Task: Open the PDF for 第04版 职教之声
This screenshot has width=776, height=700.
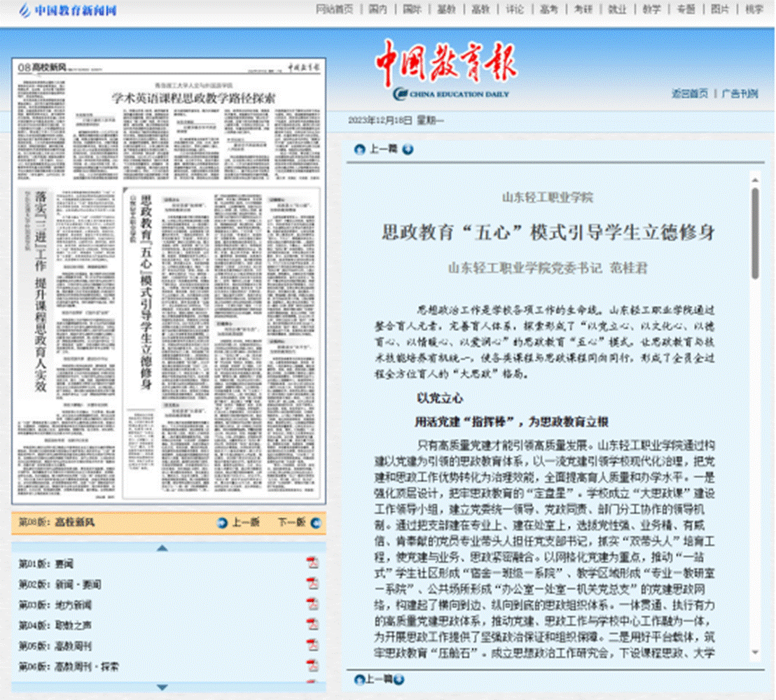Action: (x=312, y=624)
